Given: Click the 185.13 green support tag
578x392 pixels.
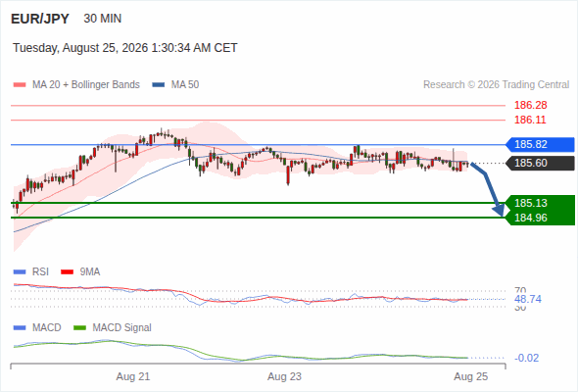Looking at the screenshot, I should click(540, 203).
